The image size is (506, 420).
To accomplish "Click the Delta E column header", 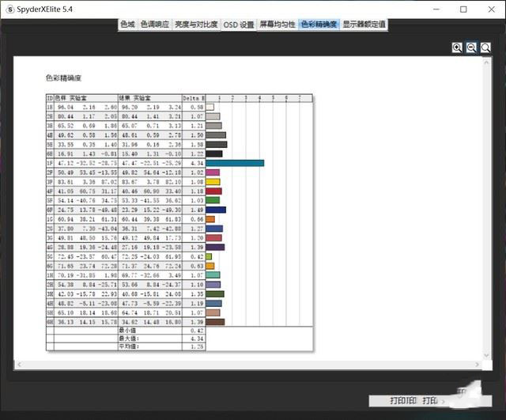I will coord(194,98).
